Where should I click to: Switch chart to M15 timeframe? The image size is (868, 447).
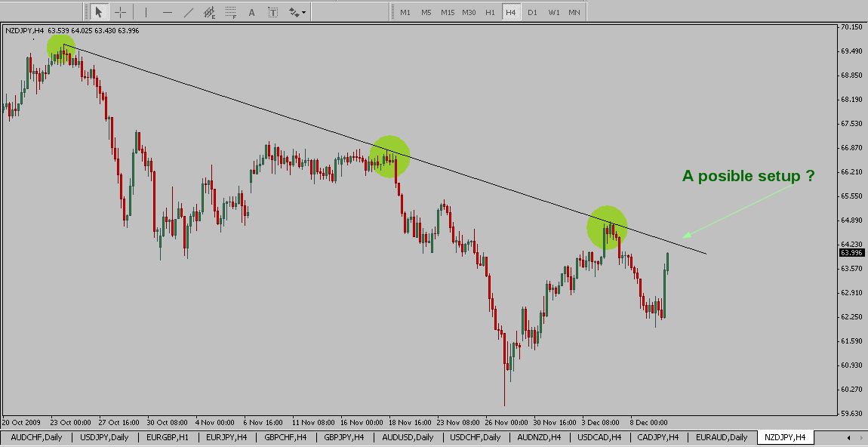(x=448, y=12)
